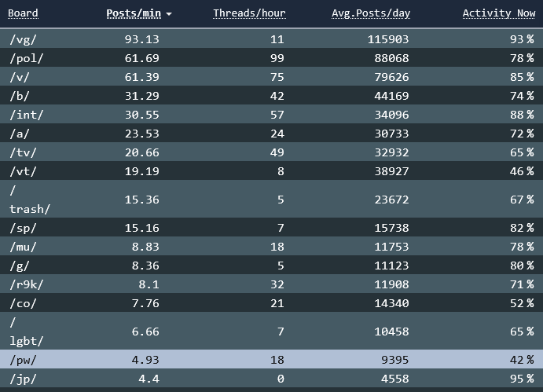
Task: Click the 38927 average posts value
Action: (x=391, y=171)
